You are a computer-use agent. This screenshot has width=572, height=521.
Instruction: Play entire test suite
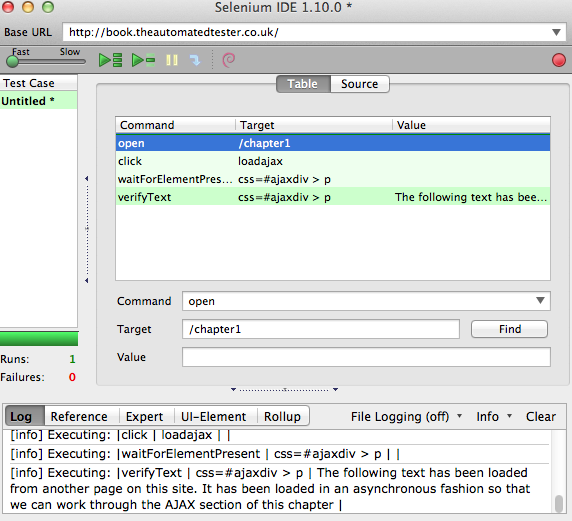110,60
